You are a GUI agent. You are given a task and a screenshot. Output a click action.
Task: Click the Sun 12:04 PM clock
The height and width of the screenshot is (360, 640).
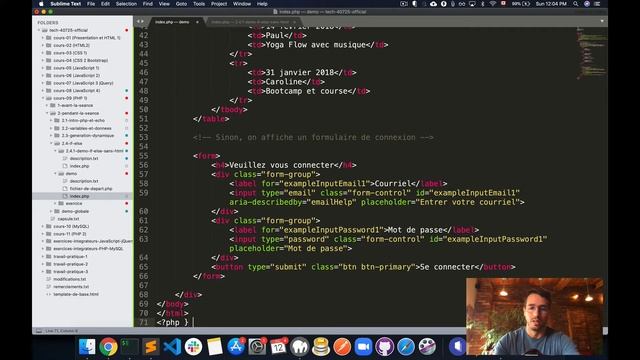coord(551,4)
